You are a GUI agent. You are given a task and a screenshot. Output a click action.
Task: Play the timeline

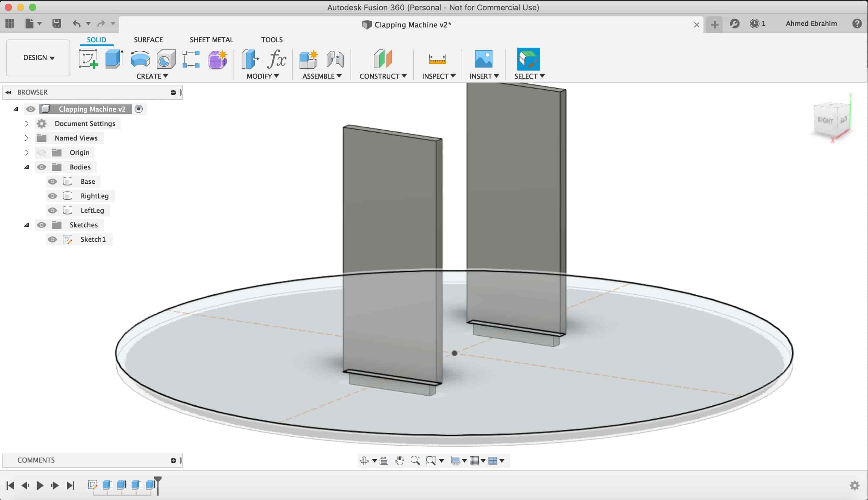pos(40,485)
